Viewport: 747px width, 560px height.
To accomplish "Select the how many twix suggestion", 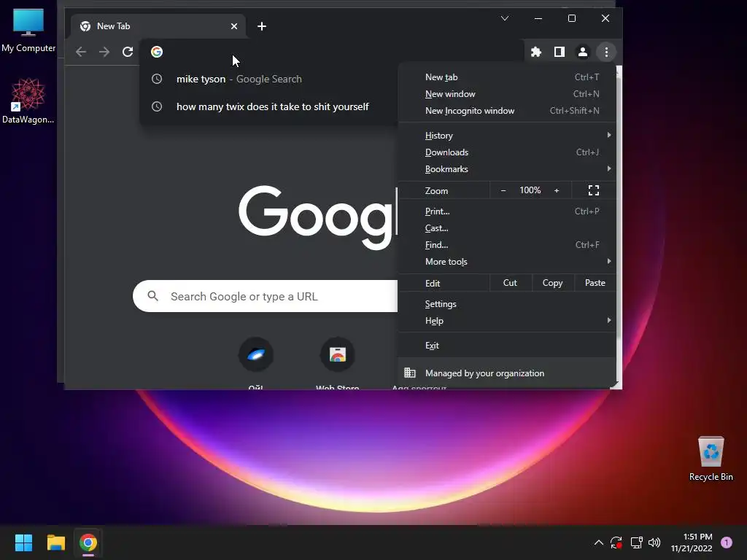I will [269, 106].
